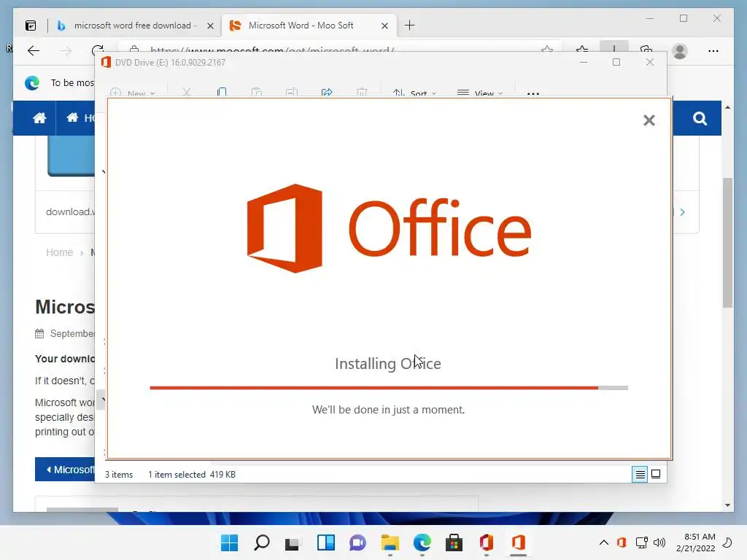Click "1 item selected 419 KB" status text
747x560 pixels.
coord(192,475)
